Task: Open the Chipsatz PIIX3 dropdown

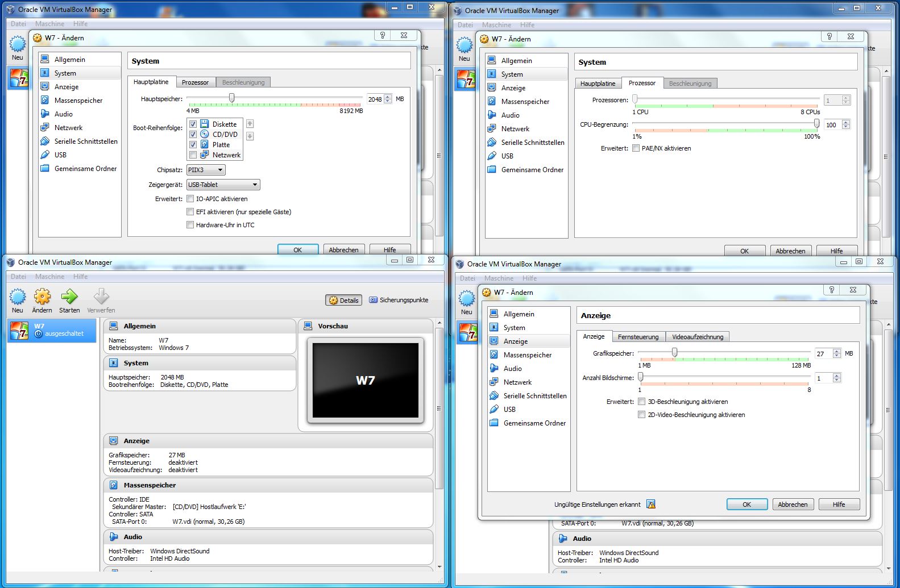Action: (x=206, y=170)
